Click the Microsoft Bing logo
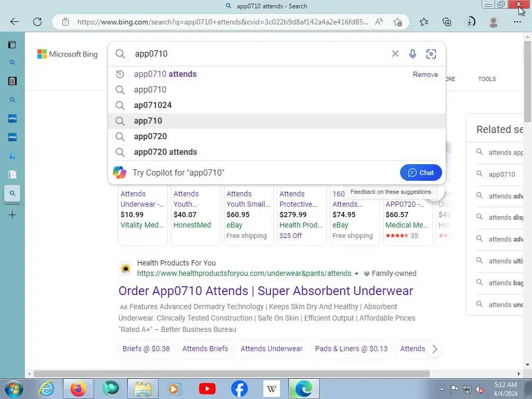The height and width of the screenshot is (399, 532). tap(68, 54)
